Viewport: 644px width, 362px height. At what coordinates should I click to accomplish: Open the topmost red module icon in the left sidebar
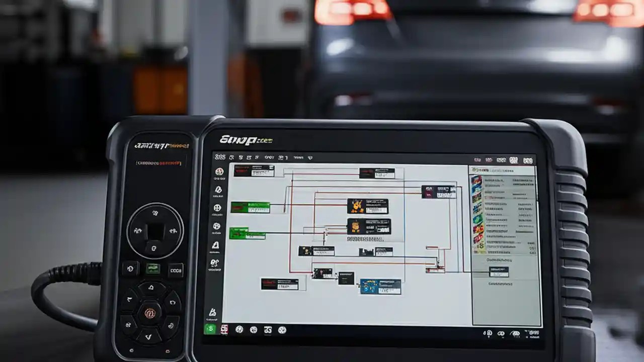coord(218,172)
